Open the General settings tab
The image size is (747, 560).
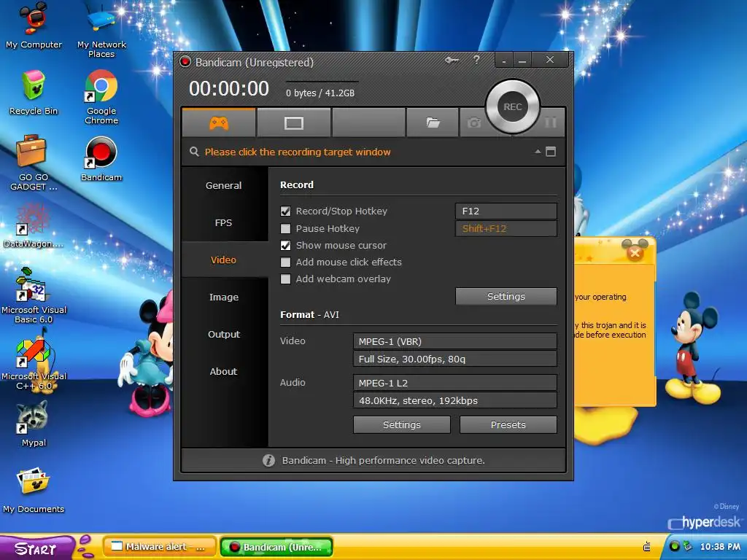click(223, 186)
